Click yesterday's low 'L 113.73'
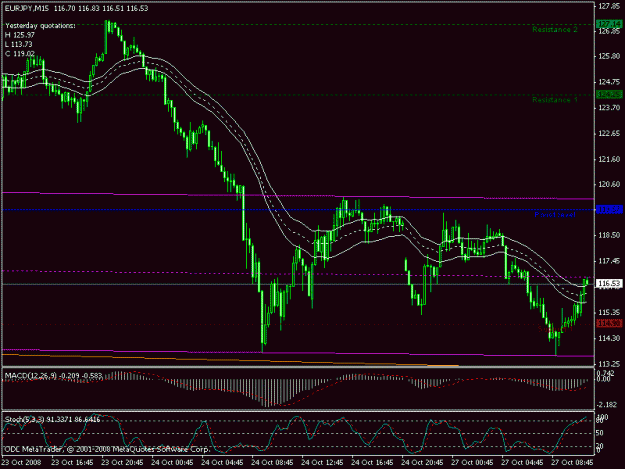Image resolution: width=625 pixels, height=469 pixels. point(19,44)
